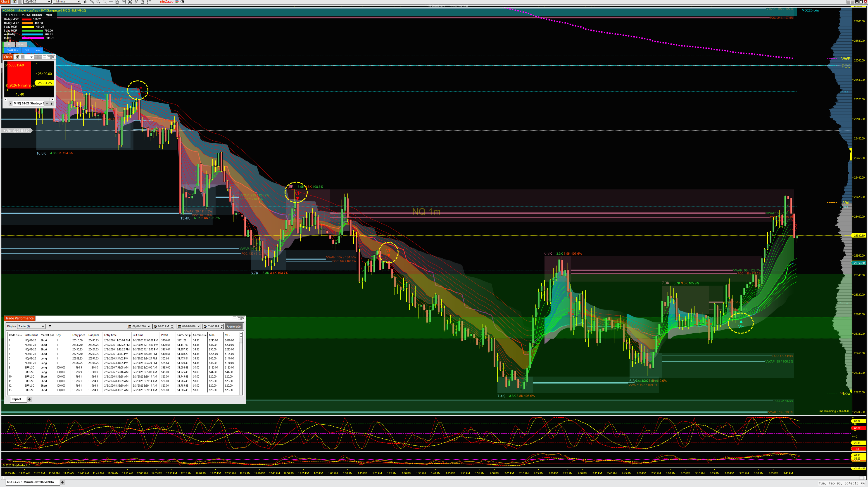
Task: Toggle the Info indicator button
Action: coord(37,50)
